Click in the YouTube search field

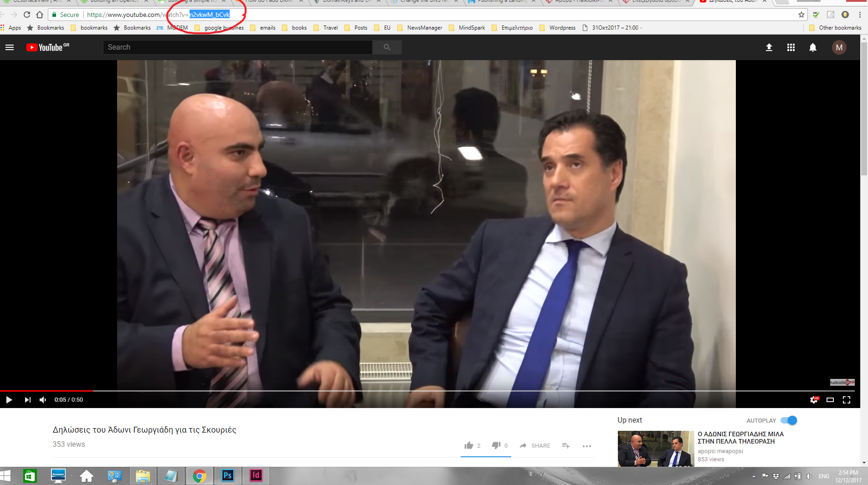click(x=237, y=47)
